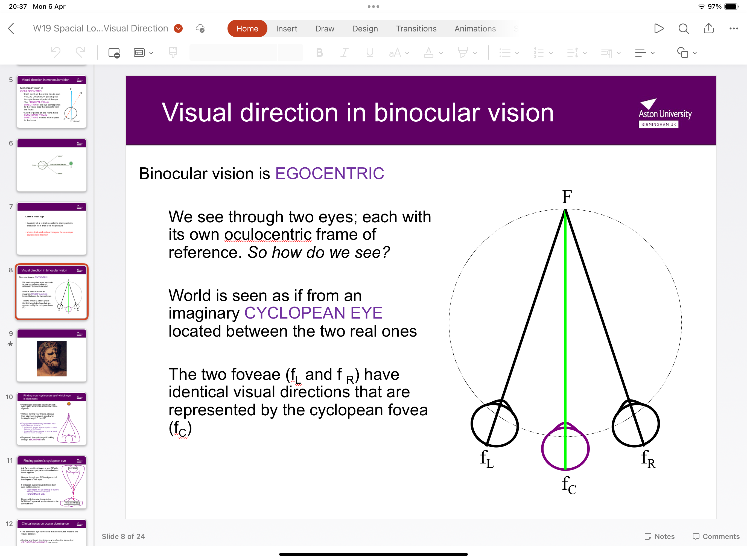Toggle italic formatting

(344, 53)
